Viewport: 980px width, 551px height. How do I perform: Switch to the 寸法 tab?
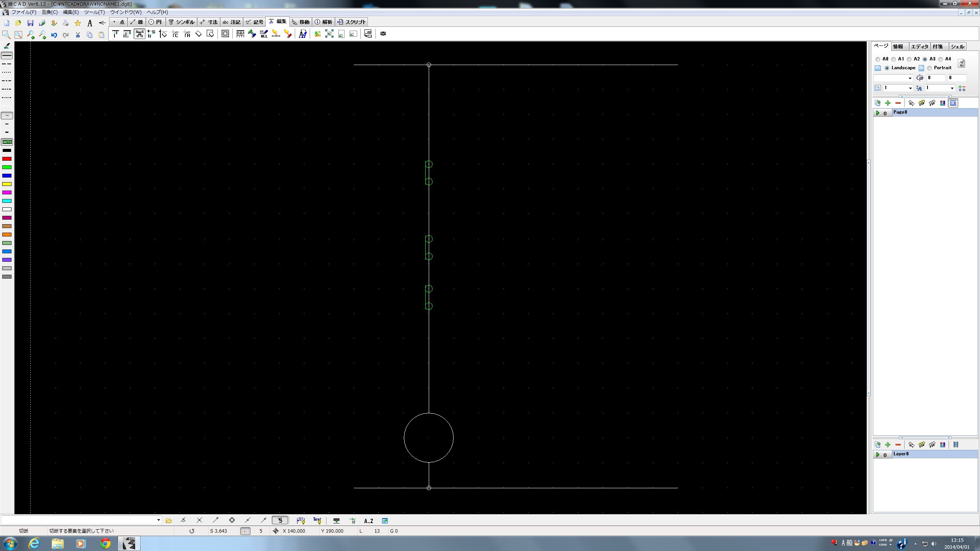pos(209,22)
